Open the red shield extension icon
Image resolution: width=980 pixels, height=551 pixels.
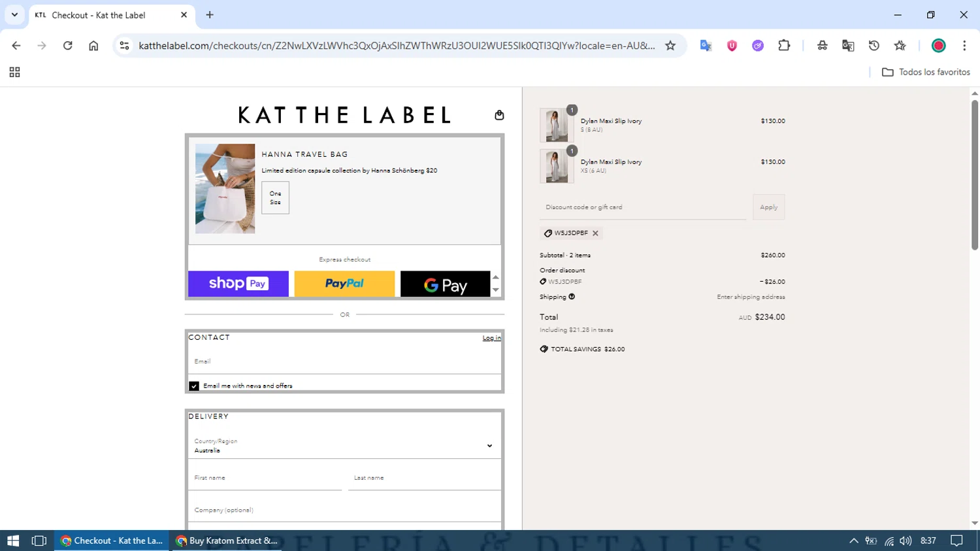pos(732,46)
